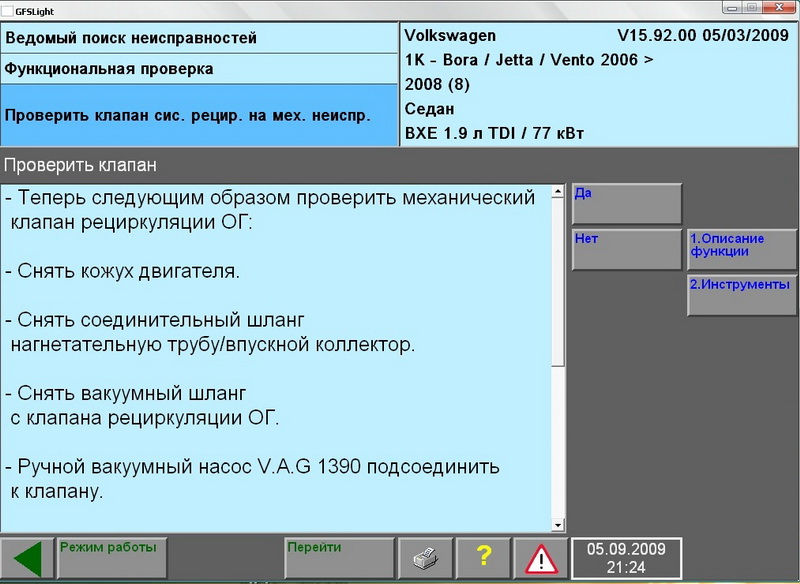Image resolution: width=800 pixels, height=584 pixels.
Task: Maximize the GFSLight window
Action: [752, 8]
